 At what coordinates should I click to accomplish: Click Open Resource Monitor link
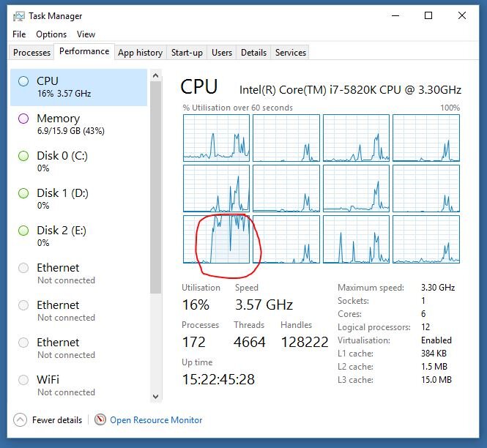156,420
